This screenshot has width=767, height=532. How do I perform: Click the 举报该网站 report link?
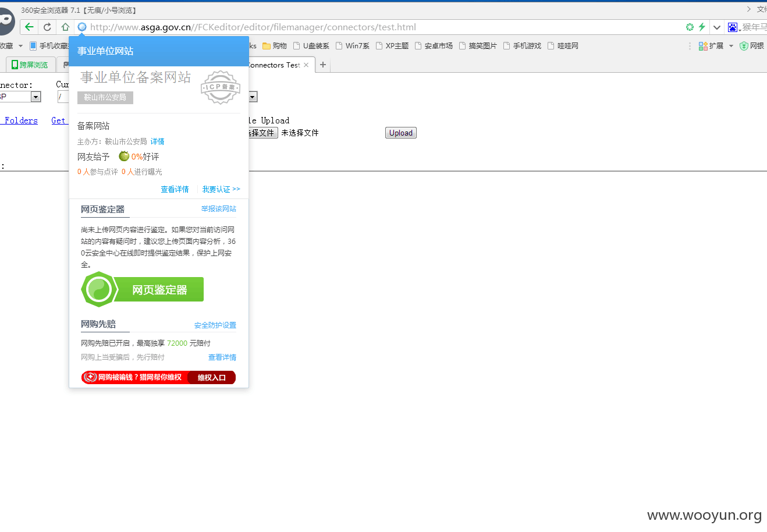(219, 208)
